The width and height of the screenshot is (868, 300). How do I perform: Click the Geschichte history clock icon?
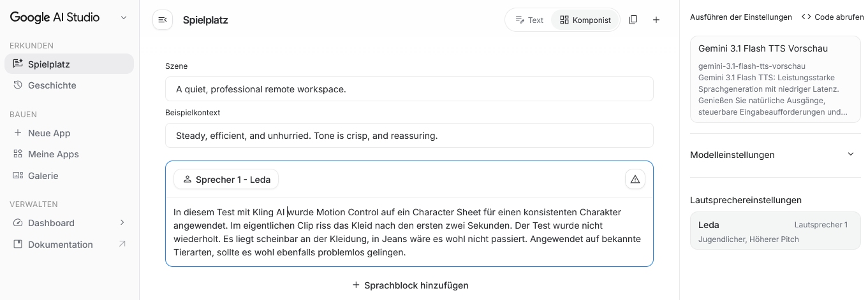(18, 85)
